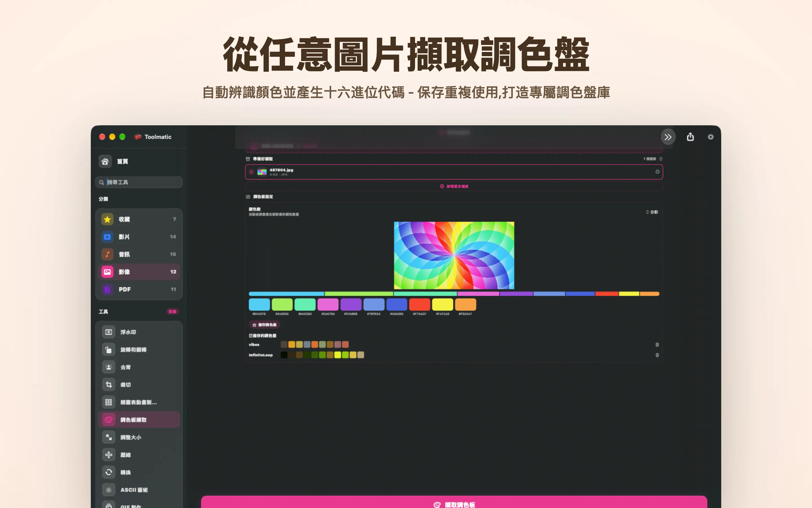Open the 壓縮 compress tool
This screenshot has width=812, height=508.
[139, 455]
